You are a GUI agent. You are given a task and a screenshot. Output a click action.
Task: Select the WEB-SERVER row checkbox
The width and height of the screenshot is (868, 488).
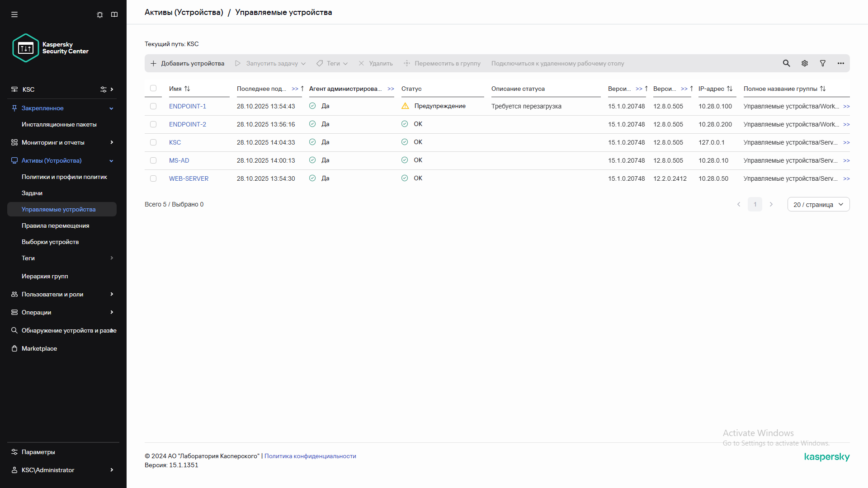tap(153, 178)
